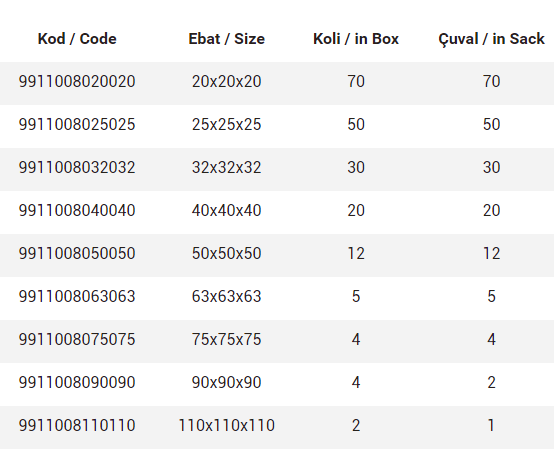Click product code 9911008025025
The width and height of the screenshot is (554, 459).
click(77, 124)
